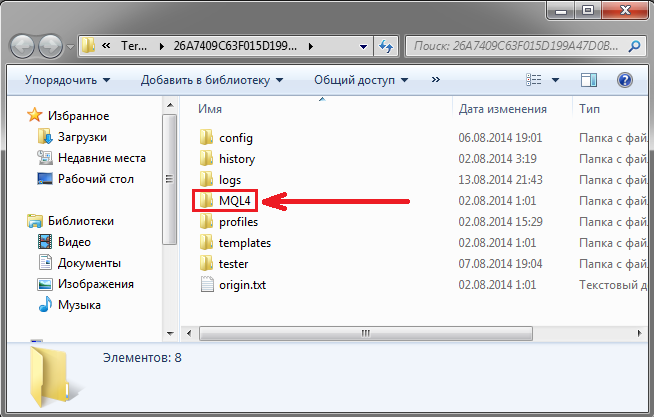Go forward with the Forward arrow button
Viewport: 654px width, 417px height.
tap(50, 46)
